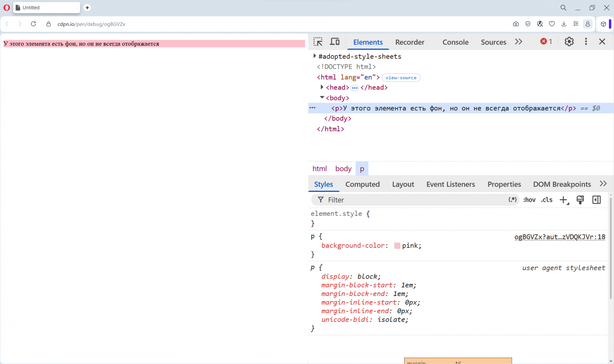Click the Opera snapshot camera icon
This screenshot has height=364, width=614.
coord(516,24)
